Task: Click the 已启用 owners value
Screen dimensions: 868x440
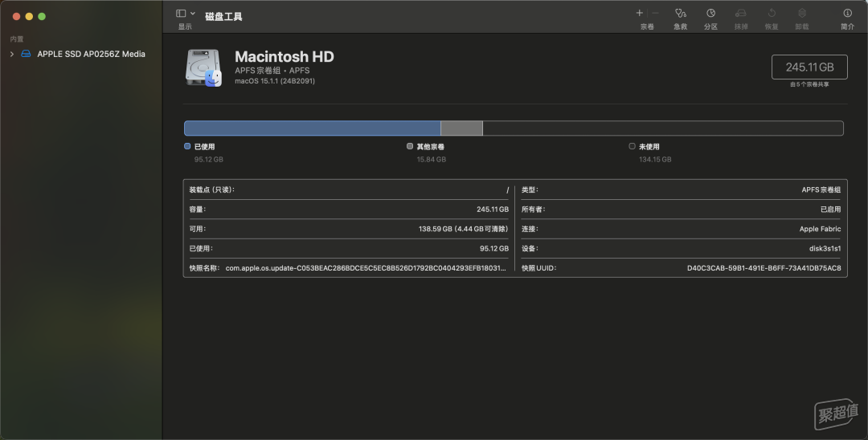Action: [830, 210]
